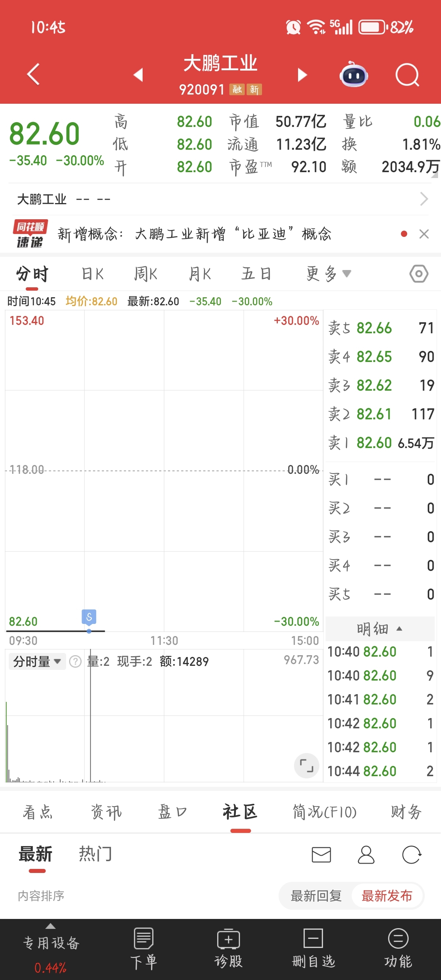Open the 社区 tab

(240, 812)
